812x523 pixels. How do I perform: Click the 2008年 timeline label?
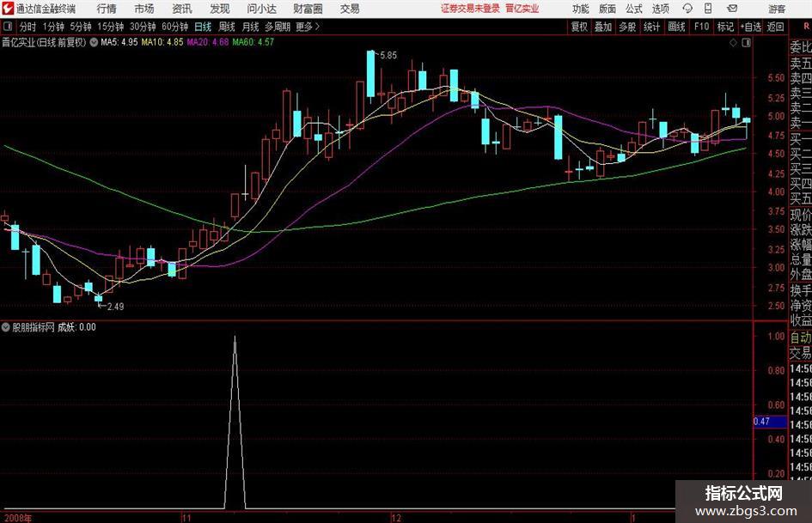tap(17, 518)
